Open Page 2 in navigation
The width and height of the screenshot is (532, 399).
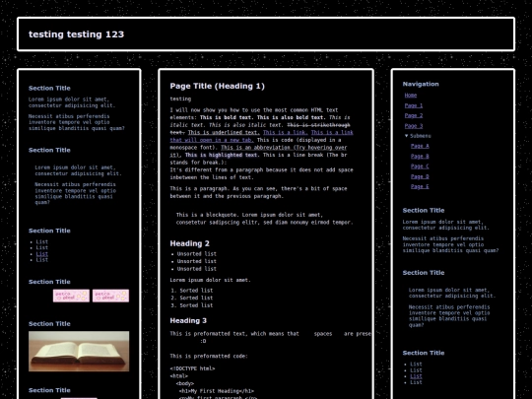tap(414, 115)
